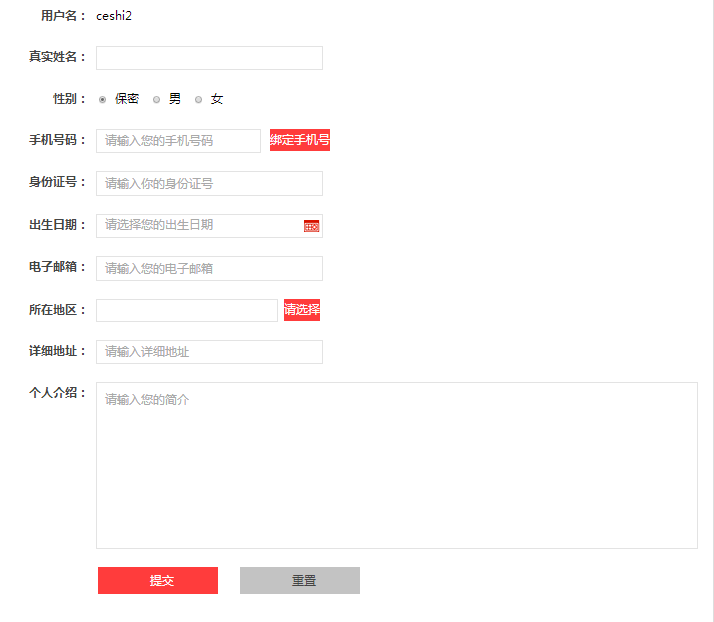Submit the form with 提交
714x622 pixels.
(x=158, y=581)
